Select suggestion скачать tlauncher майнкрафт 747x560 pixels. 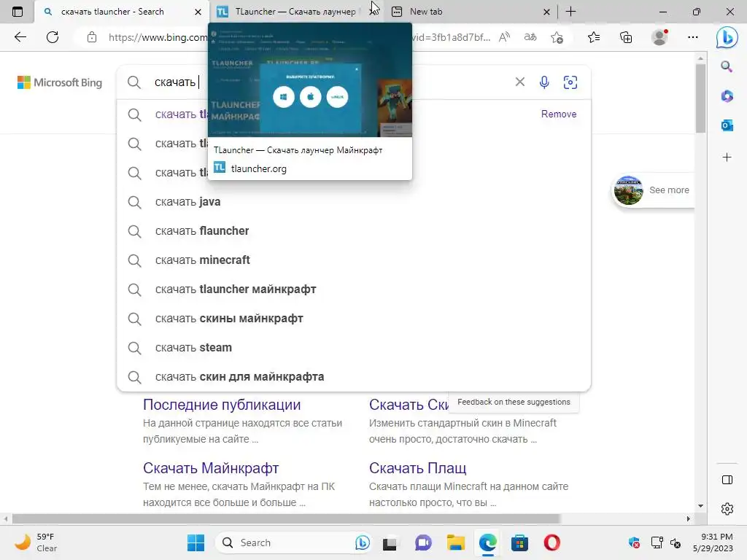[354, 289]
